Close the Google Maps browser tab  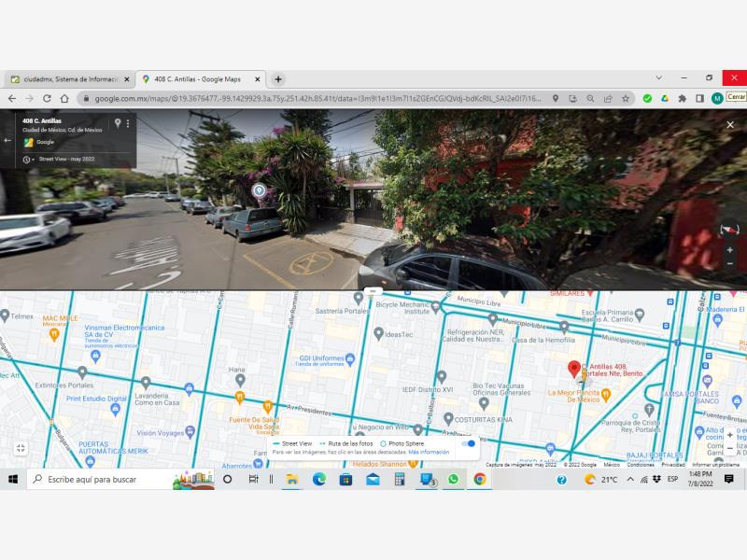(258, 79)
